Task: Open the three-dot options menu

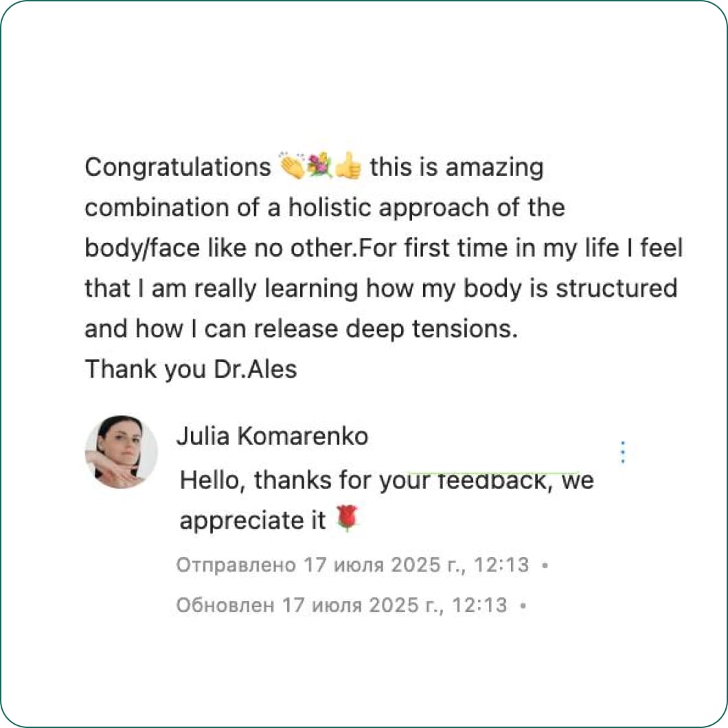Action: (623, 453)
